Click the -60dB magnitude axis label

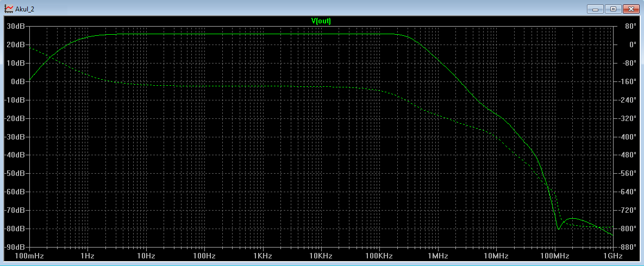[15, 192]
